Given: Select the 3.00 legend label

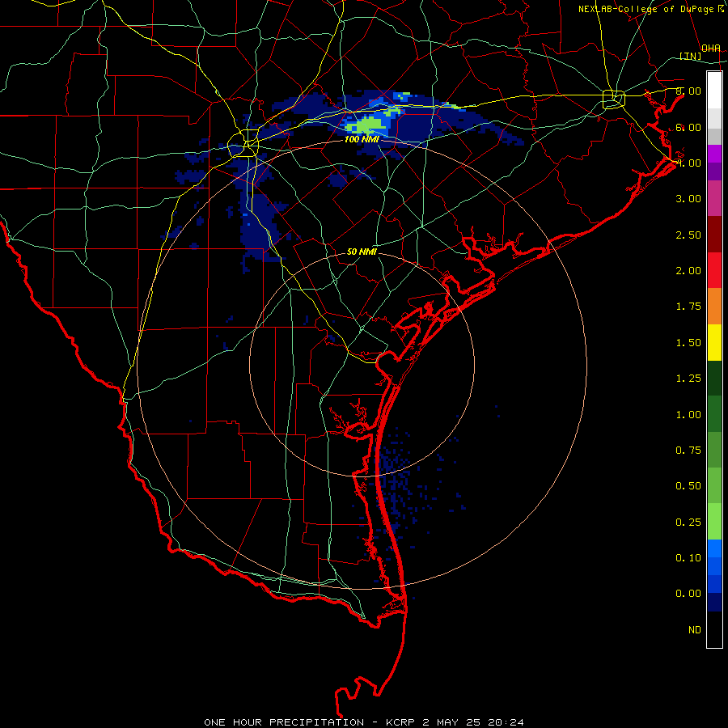Looking at the screenshot, I should (x=688, y=199).
